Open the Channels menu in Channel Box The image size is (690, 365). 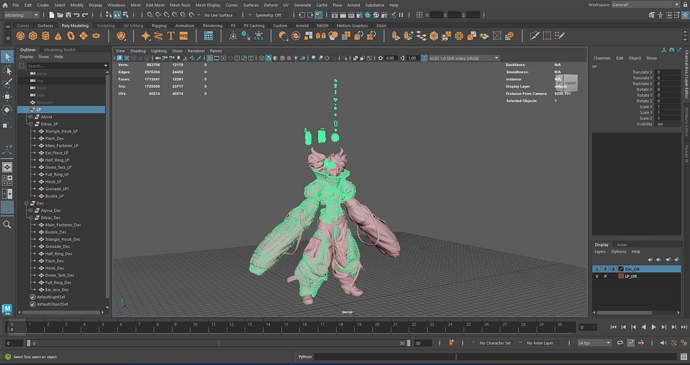click(x=602, y=58)
